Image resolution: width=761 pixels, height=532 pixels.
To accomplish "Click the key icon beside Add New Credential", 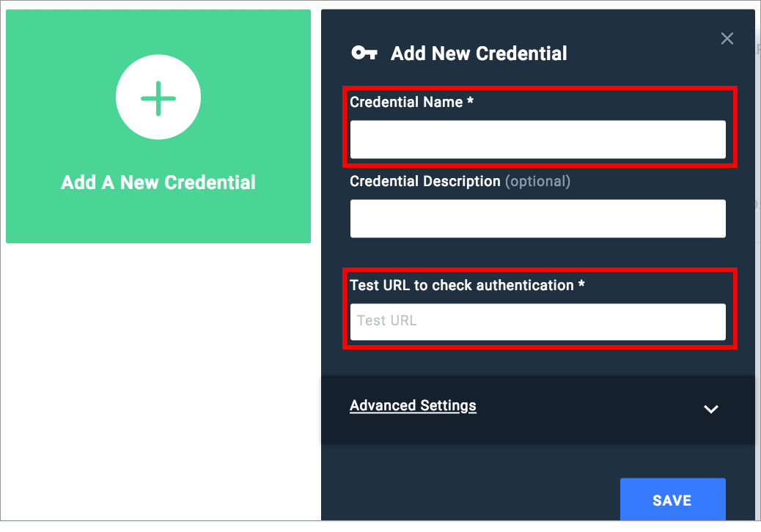I will pyautogui.click(x=364, y=52).
